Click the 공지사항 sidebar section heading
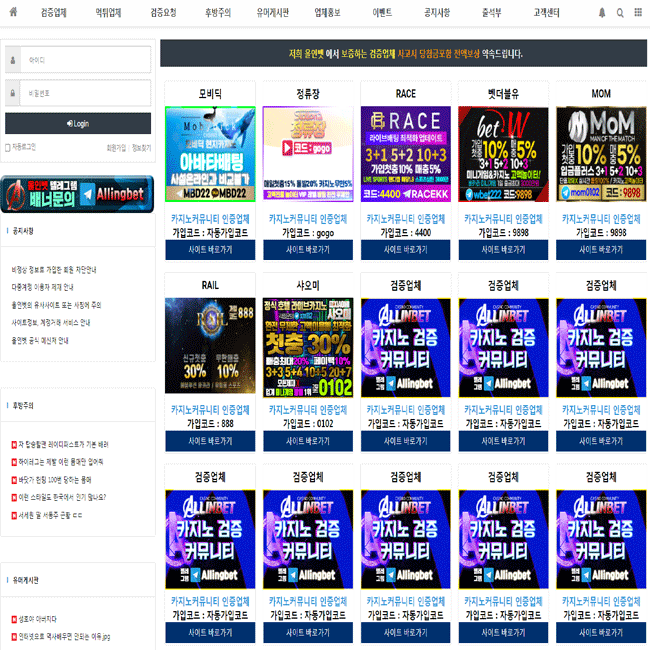This screenshot has width=650, height=650. tap(23, 231)
